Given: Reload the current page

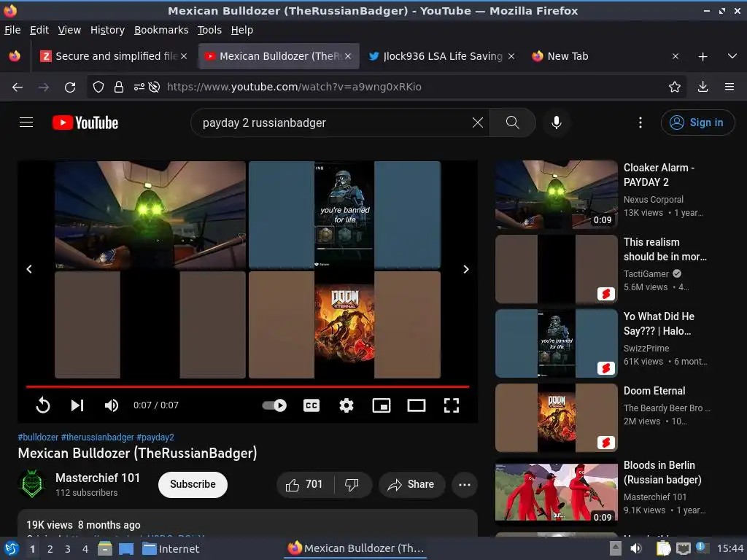Looking at the screenshot, I should click(70, 87).
